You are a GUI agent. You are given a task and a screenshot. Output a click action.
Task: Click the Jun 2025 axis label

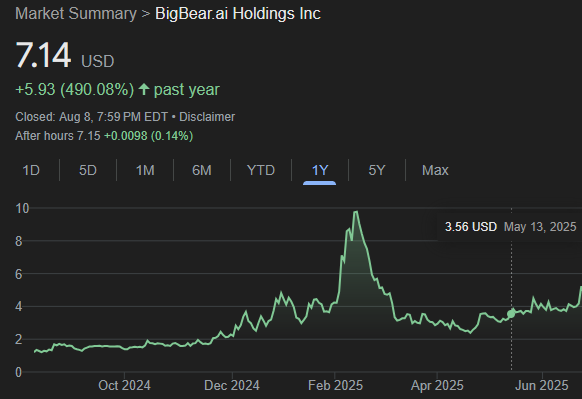(x=542, y=386)
